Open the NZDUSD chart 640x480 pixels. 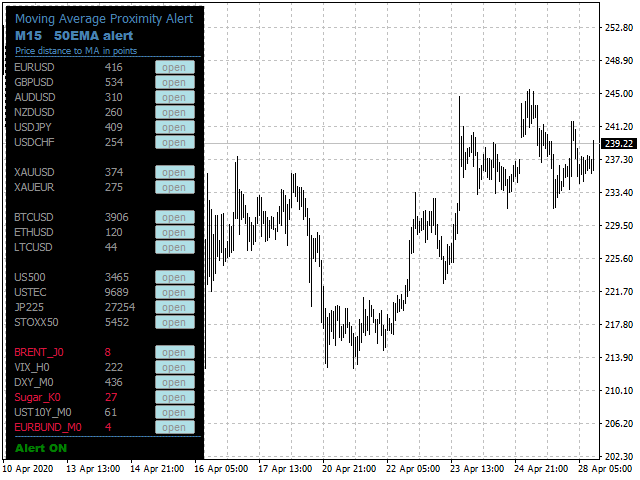(175, 112)
